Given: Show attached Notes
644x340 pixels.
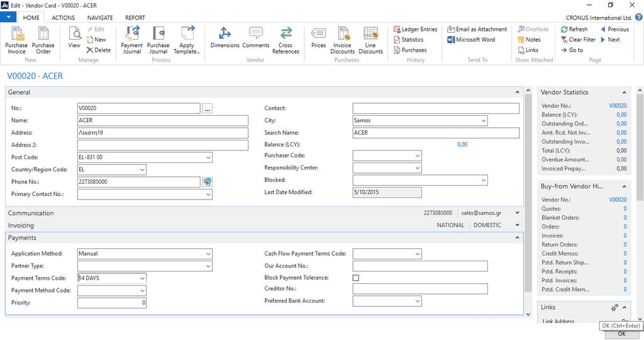Looking at the screenshot, I should coord(529,40).
